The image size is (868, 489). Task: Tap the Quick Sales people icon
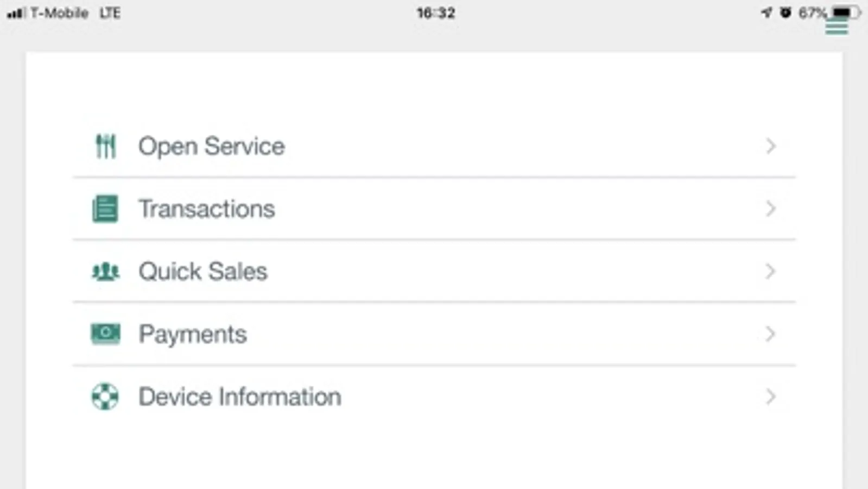tap(105, 272)
